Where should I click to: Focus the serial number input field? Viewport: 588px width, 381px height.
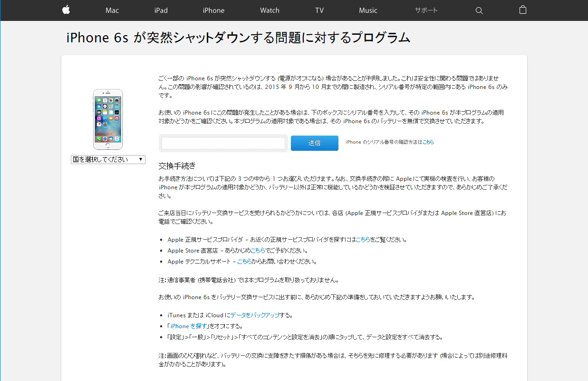point(223,143)
